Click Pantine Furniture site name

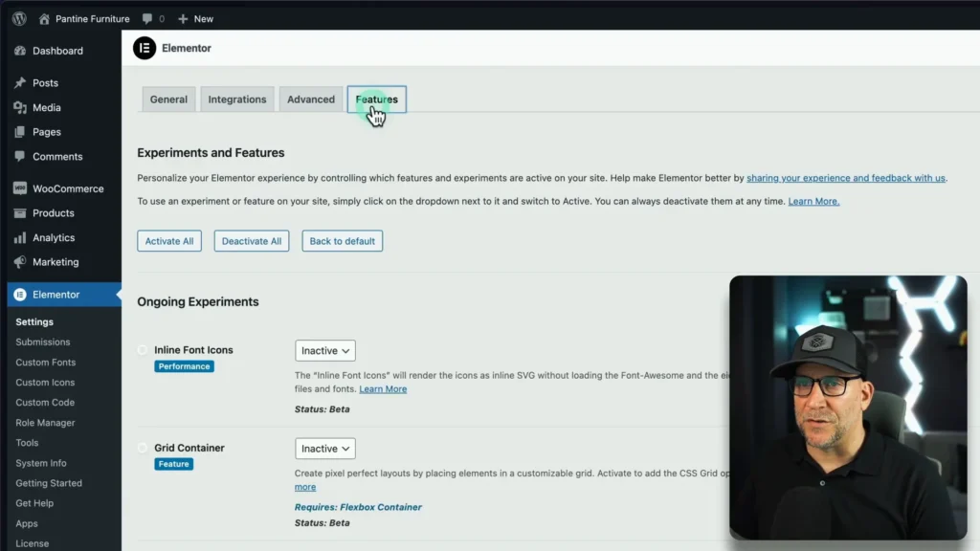[93, 19]
